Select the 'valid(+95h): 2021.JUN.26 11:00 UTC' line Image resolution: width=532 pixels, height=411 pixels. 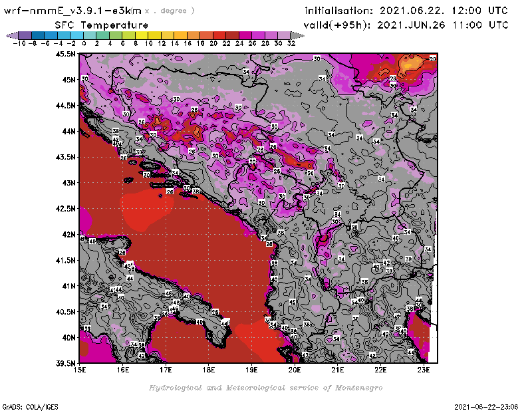pyautogui.click(x=406, y=25)
